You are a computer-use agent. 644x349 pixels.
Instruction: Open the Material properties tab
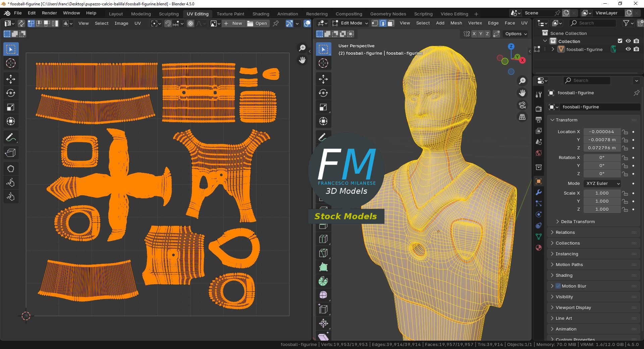(539, 248)
